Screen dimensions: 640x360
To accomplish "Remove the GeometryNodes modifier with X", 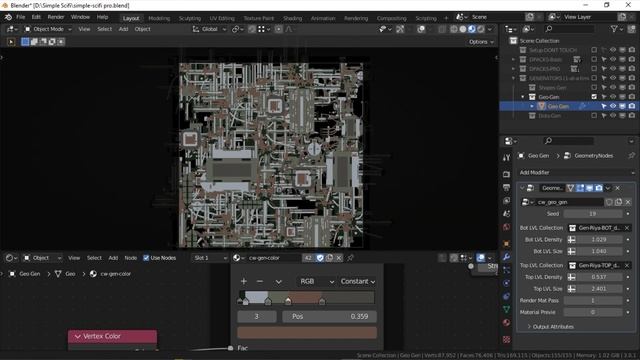I will (x=618, y=188).
